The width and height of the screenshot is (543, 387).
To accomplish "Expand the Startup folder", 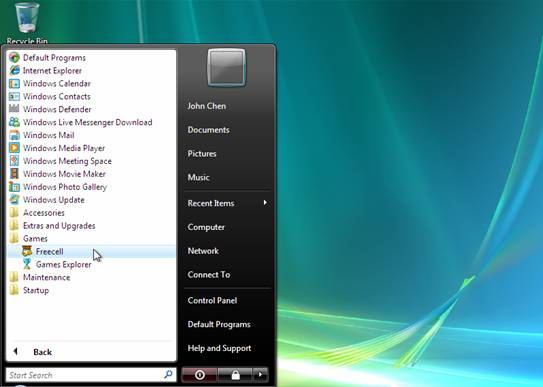I will pyautogui.click(x=29, y=290).
